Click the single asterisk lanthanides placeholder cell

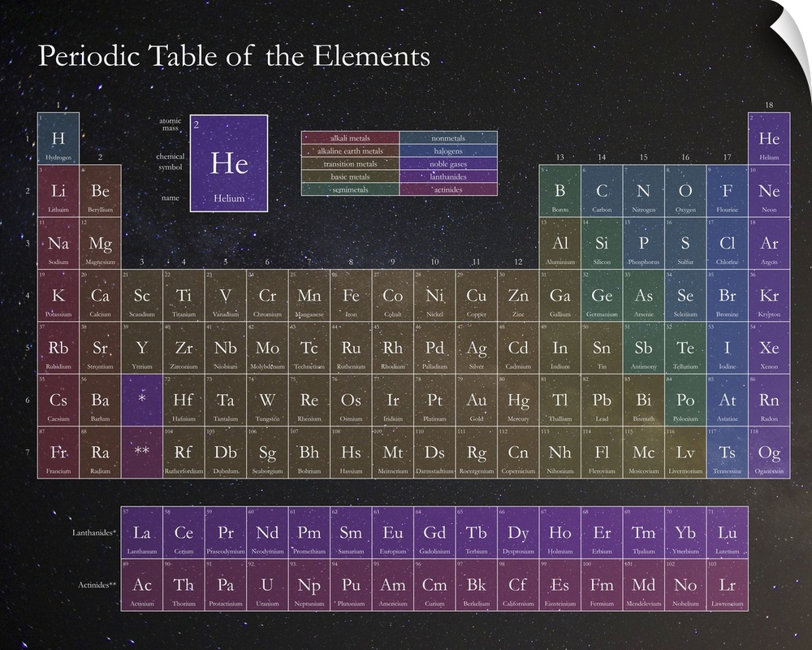[x=141, y=400]
